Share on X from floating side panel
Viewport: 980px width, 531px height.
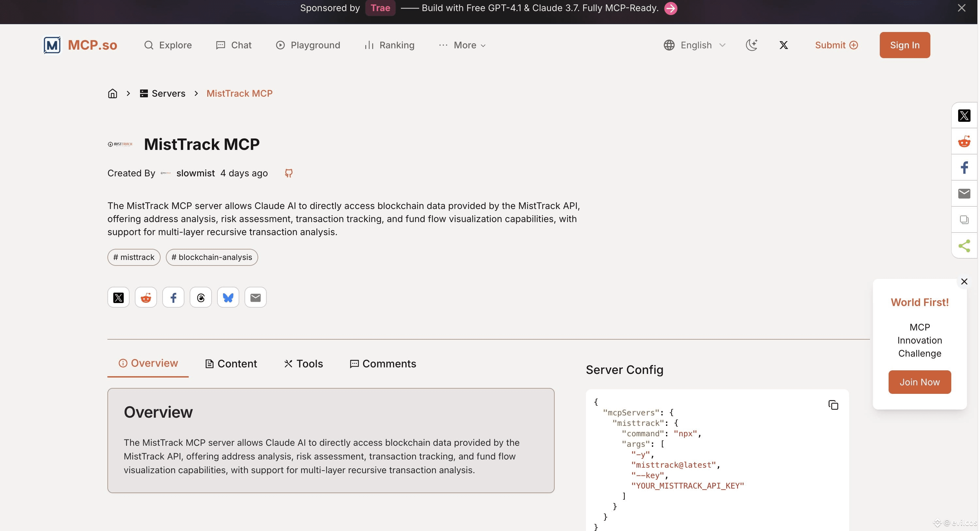click(x=964, y=115)
